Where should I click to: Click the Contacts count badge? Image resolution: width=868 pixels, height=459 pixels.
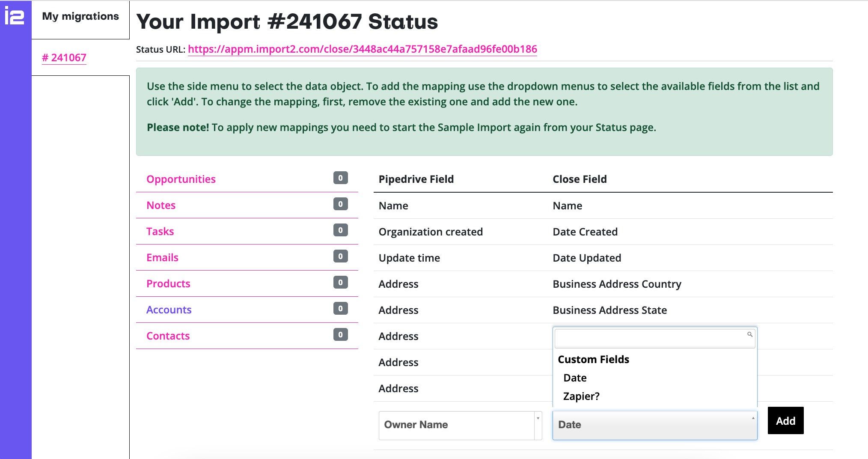point(341,335)
